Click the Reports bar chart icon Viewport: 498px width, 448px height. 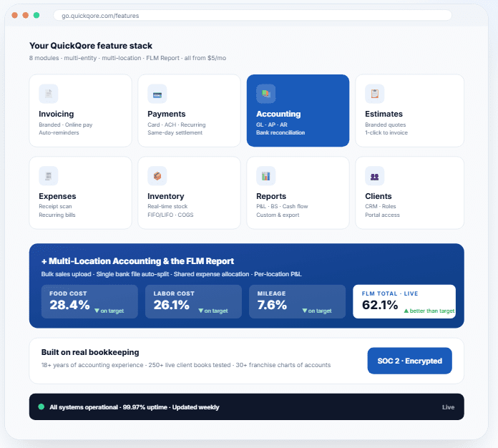(x=266, y=176)
